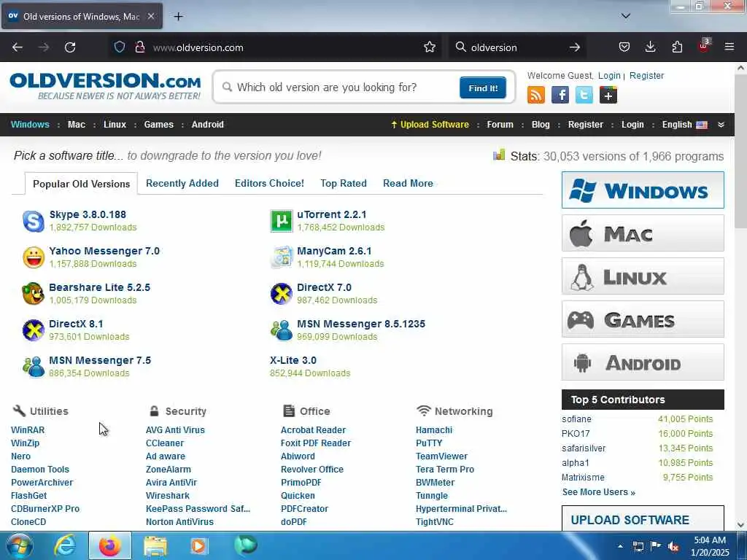Click the uTorrent green icon
The height and width of the screenshot is (560, 747).
coord(281,221)
